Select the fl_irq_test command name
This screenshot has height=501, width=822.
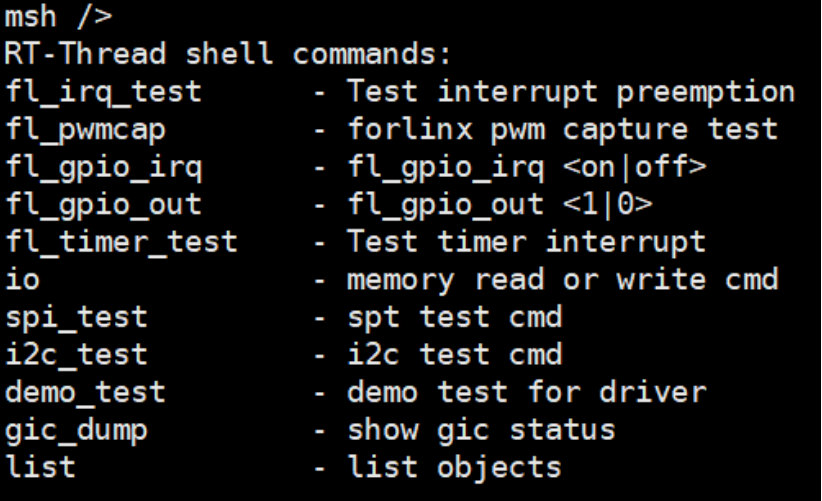103,93
